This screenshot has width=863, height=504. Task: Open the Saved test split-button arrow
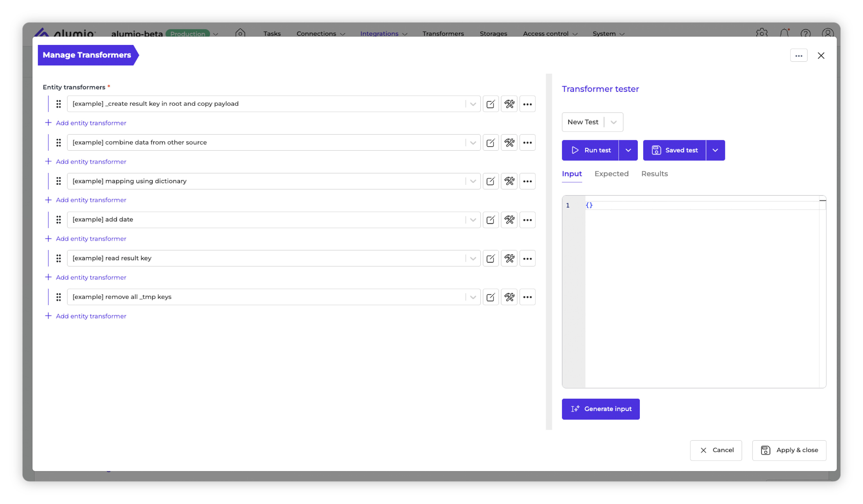715,150
